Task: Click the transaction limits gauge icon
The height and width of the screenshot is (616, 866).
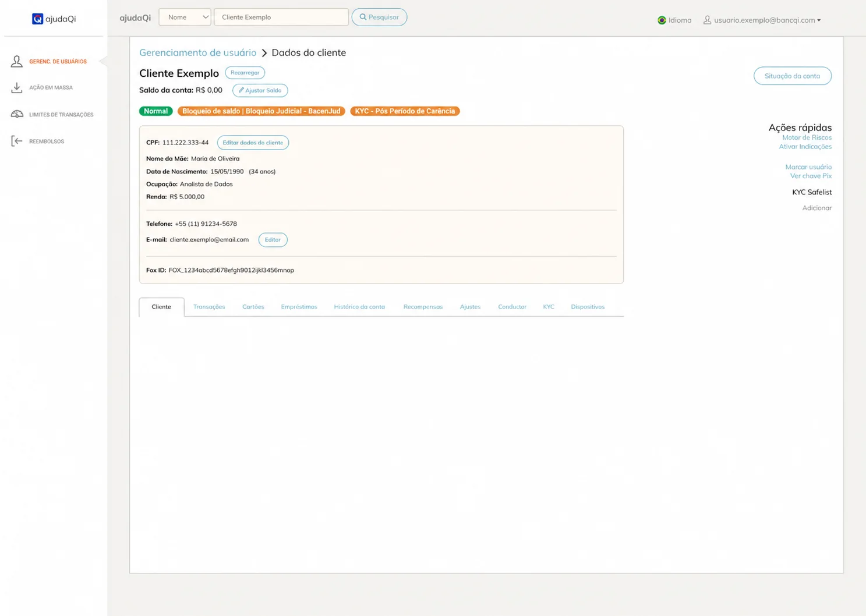Action: click(x=17, y=114)
